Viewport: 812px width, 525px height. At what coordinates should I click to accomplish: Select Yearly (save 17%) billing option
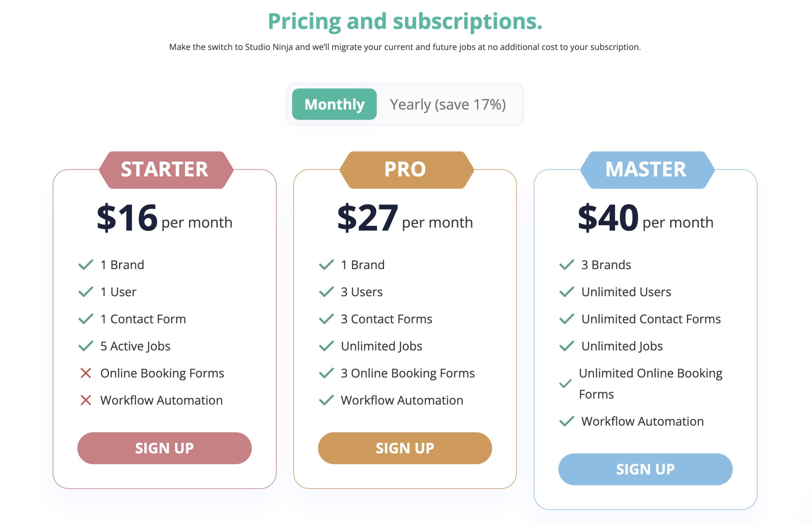click(448, 104)
